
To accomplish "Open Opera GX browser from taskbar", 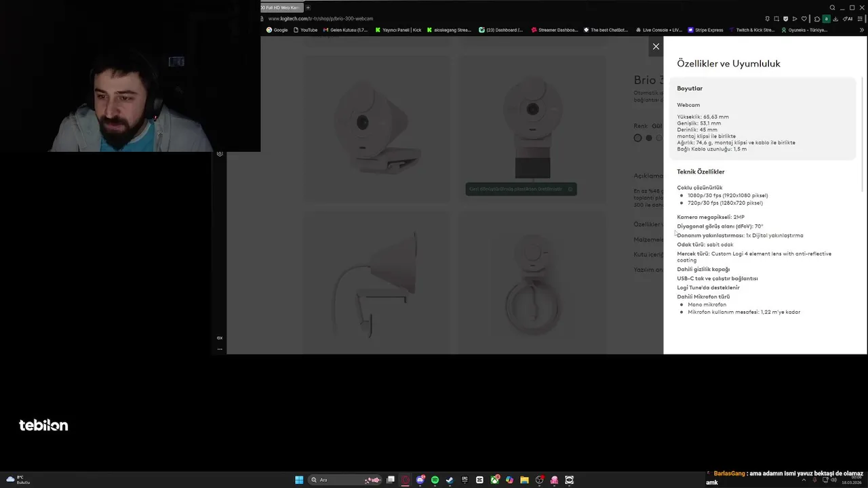I will [x=405, y=480].
